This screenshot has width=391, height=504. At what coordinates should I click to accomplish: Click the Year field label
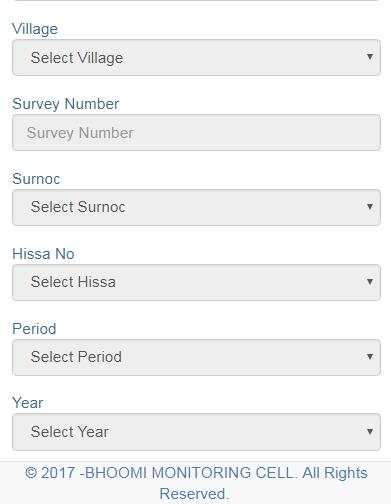coord(28,403)
